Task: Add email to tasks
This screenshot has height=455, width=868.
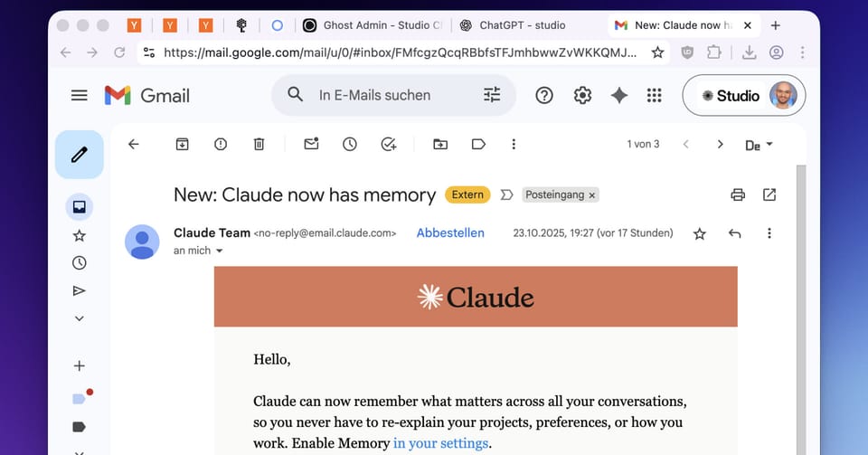Action: (389, 144)
